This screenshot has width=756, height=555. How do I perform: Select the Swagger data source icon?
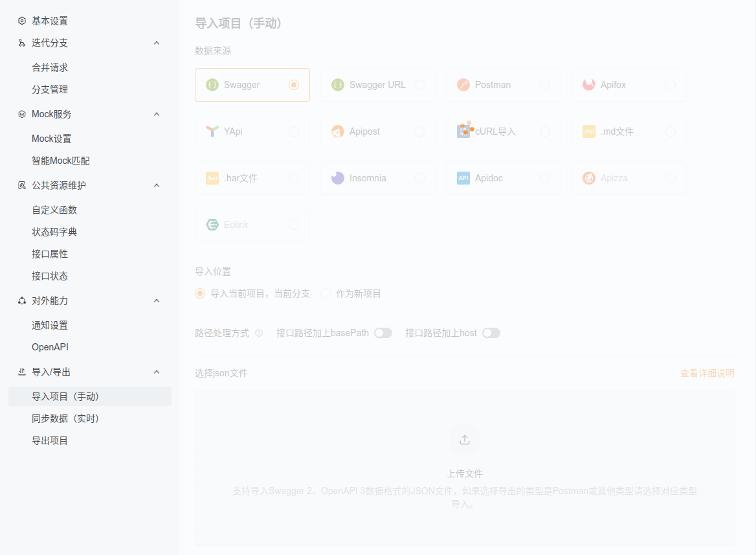(x=214, y=84)
